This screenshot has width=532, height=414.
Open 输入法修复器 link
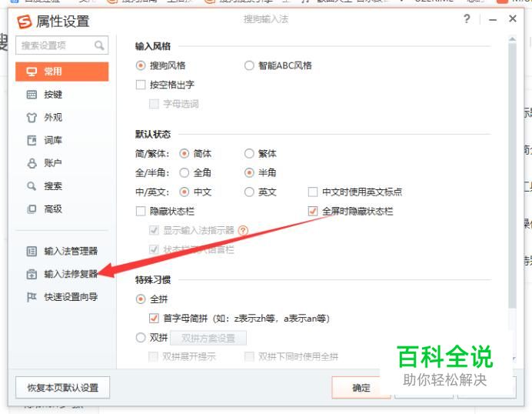pyautogui.click(x=71, y=274)
